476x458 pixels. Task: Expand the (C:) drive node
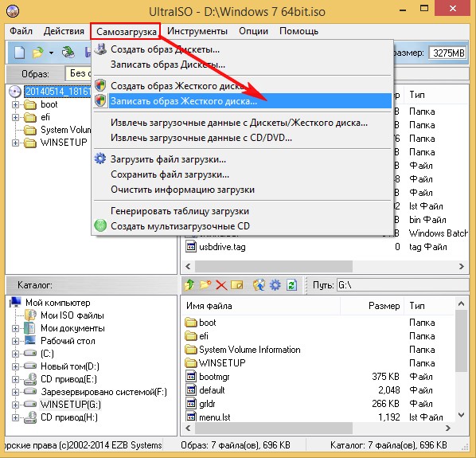pos(15,354)
